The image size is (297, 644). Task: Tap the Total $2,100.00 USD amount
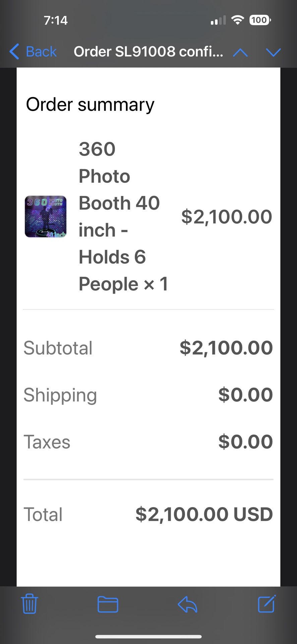click(204, 514)
